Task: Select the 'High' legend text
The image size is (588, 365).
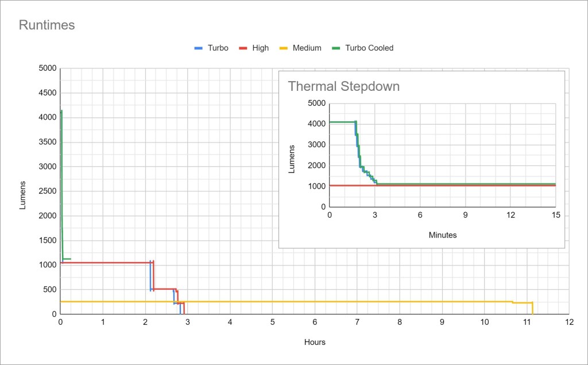Action: tap(260, 48)
